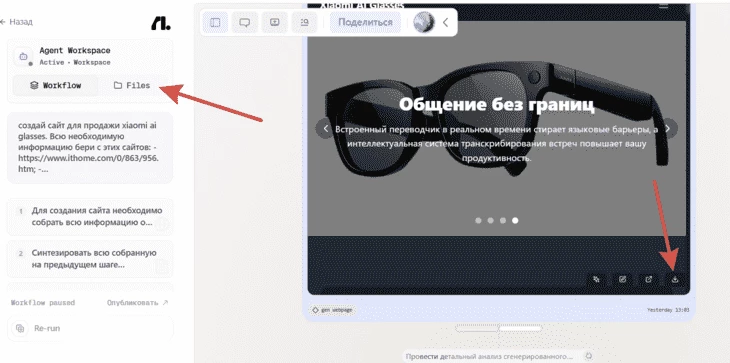Download the generated webpage
This screenshot has height=363, width=730.
click(x=675, y=279)
